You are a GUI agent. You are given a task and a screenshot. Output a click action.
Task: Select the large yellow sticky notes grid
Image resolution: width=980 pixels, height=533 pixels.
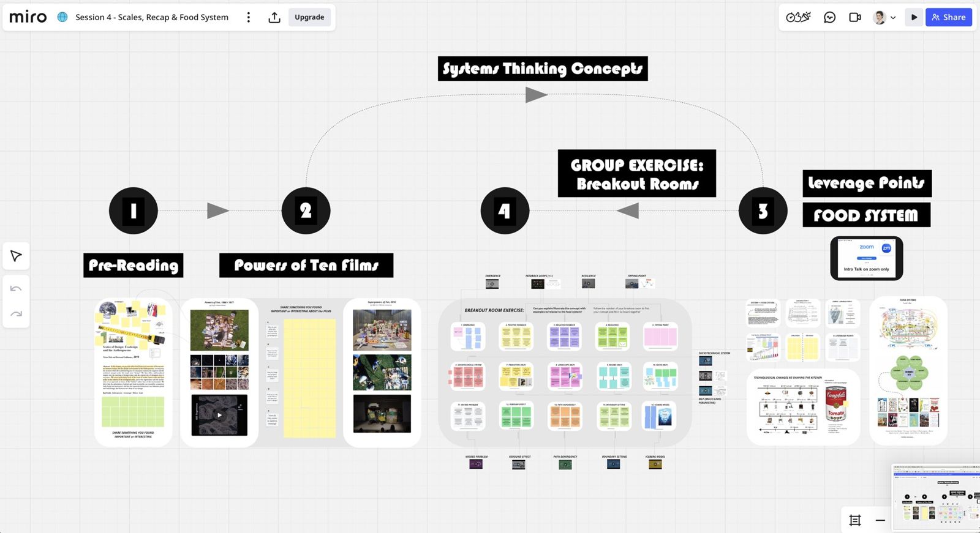pyautogui.click(x=309, y=378)
